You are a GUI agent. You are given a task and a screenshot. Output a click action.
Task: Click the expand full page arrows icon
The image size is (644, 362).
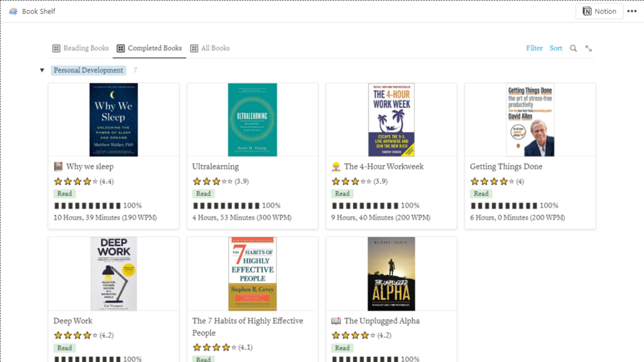click(x=589, y=49)
